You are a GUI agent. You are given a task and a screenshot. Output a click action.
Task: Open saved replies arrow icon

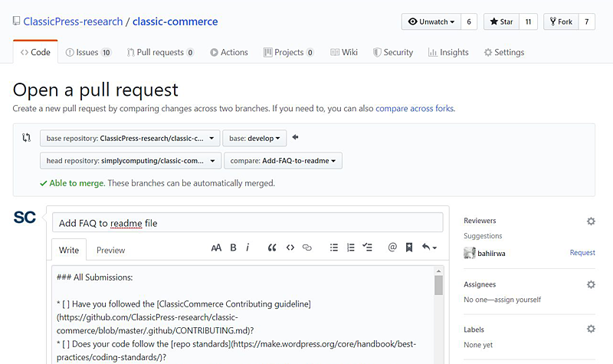[429, 247]
